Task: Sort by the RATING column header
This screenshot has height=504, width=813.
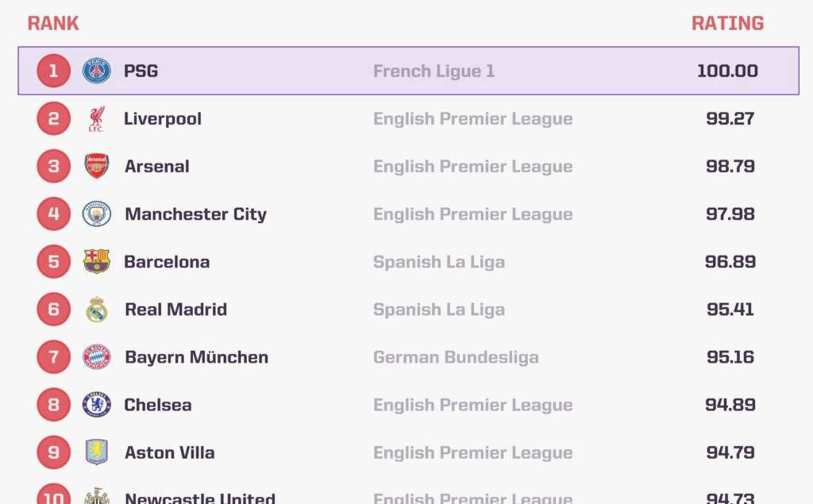Action: 727,23
